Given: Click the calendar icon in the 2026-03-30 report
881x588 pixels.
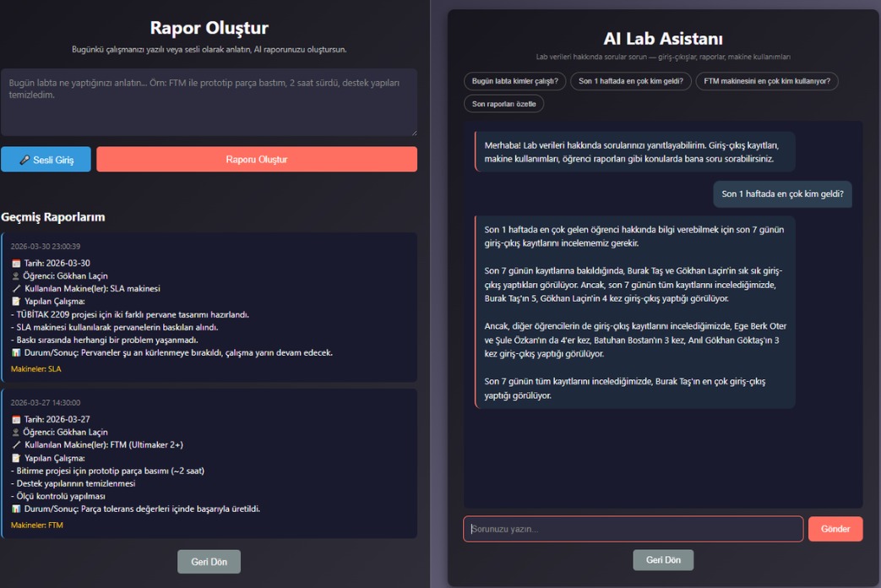Looking at the screenshot, I should click(16, 264).
